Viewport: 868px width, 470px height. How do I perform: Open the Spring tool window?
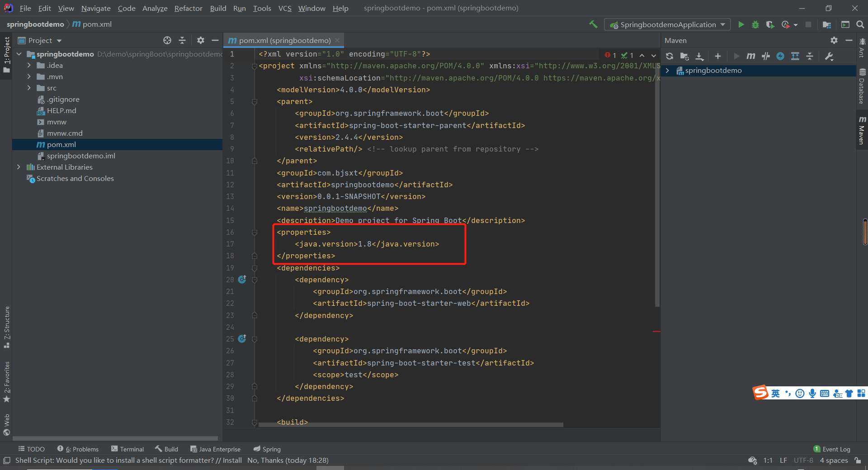(267, 449)
